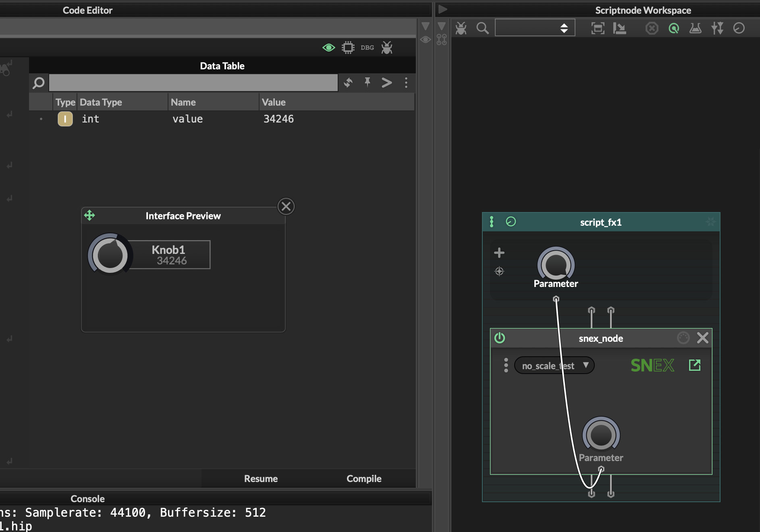Click the bug icon next to DBG

click(387, 48)
